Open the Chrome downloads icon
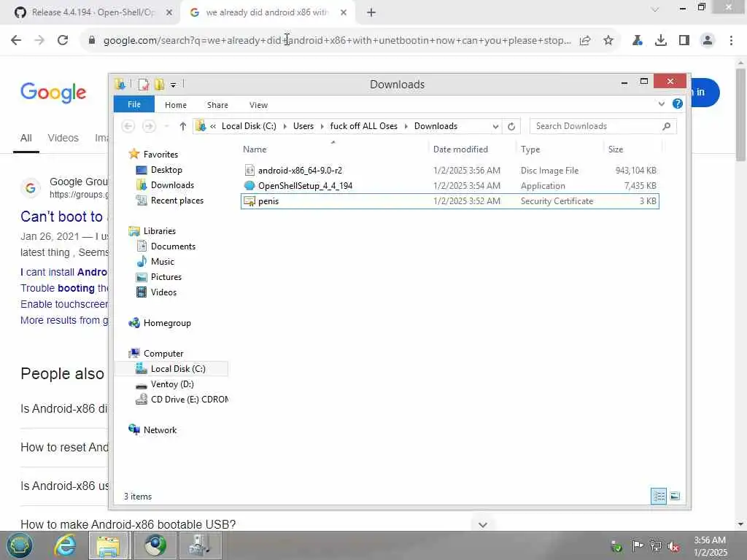This screenshot has height=560, width=747. (661, 40)
